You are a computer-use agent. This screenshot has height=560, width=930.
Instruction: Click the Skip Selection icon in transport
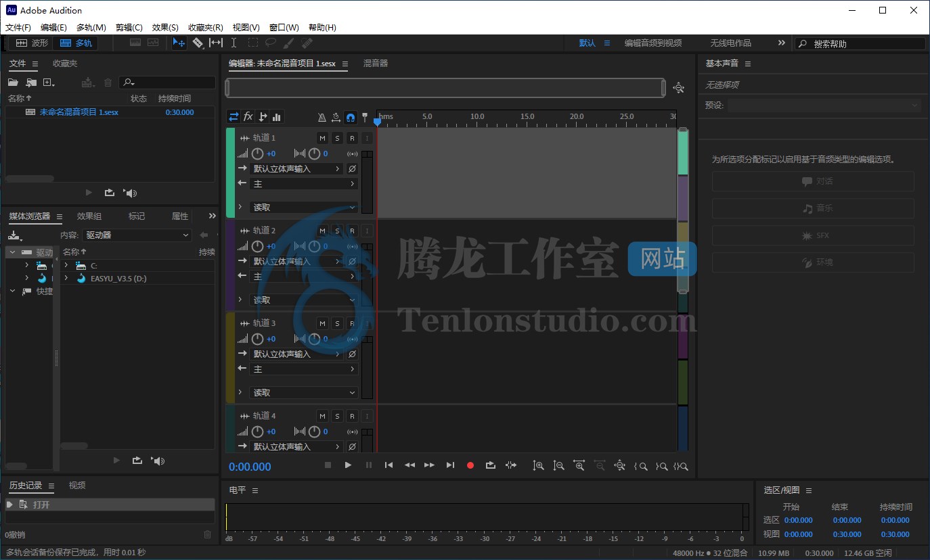coord(511,465)
